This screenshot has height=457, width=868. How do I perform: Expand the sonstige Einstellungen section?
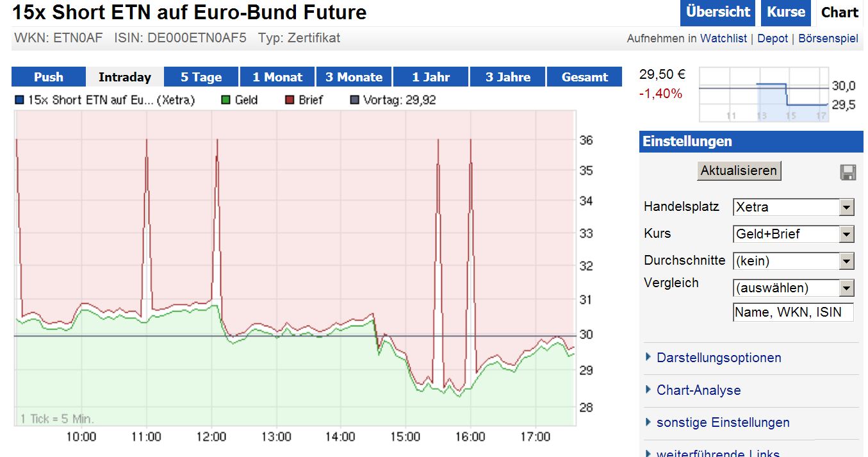[722, 422]
